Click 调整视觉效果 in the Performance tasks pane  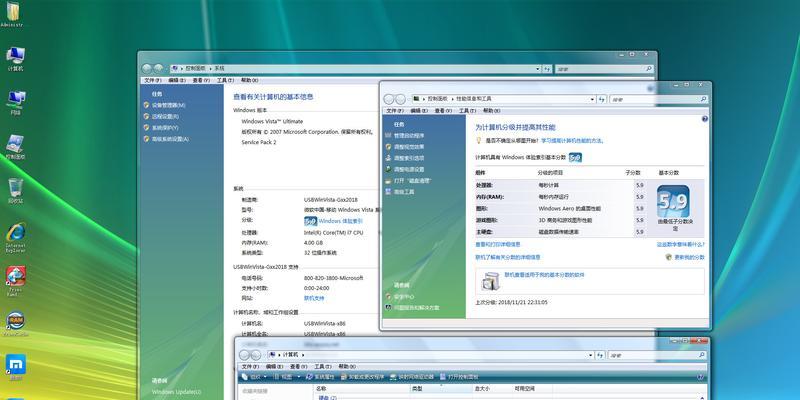tap(409, 147)
